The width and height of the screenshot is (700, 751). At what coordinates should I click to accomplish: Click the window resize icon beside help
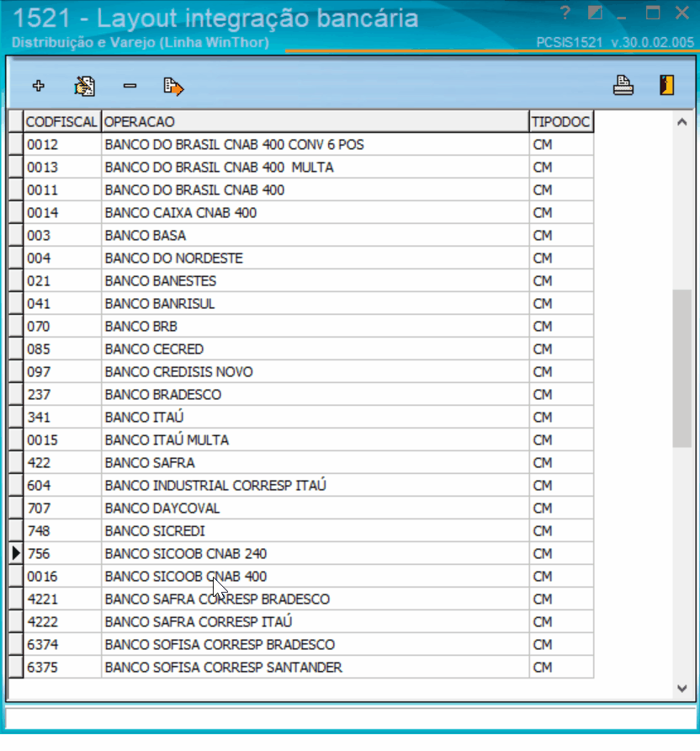click(595, 13)
